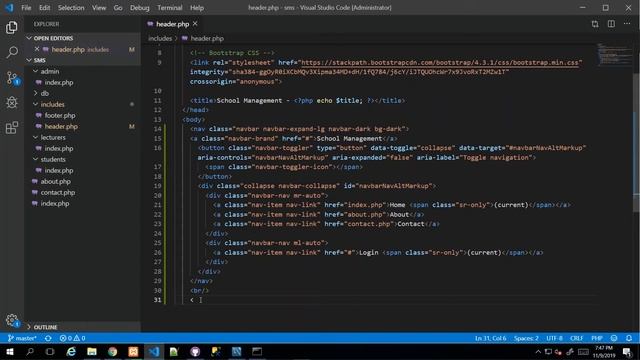Open about.php in the explorer

(56, 181)
